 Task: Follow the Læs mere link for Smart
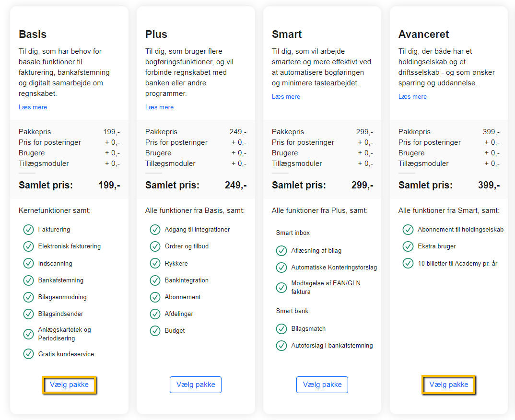click(286, 97)
